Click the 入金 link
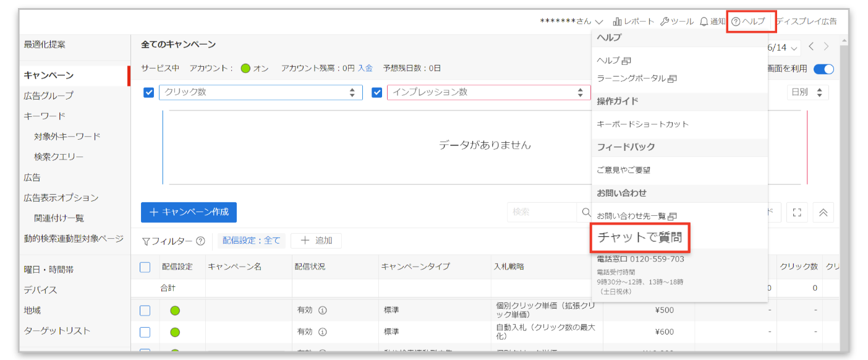Viewport: 868px width, 360px height. tap(365, 69)
